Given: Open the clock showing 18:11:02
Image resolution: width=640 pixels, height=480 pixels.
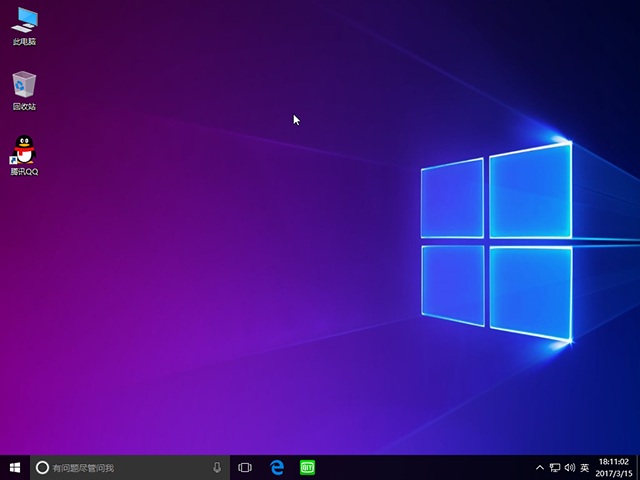Looking at the screenshot, I should click(x=615, y=461).
